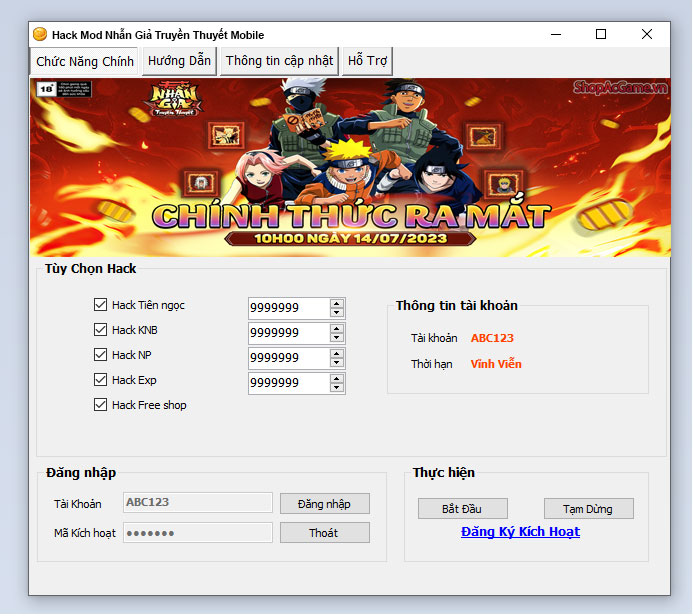Click the Hack KNB number field

tap(289, 333)
